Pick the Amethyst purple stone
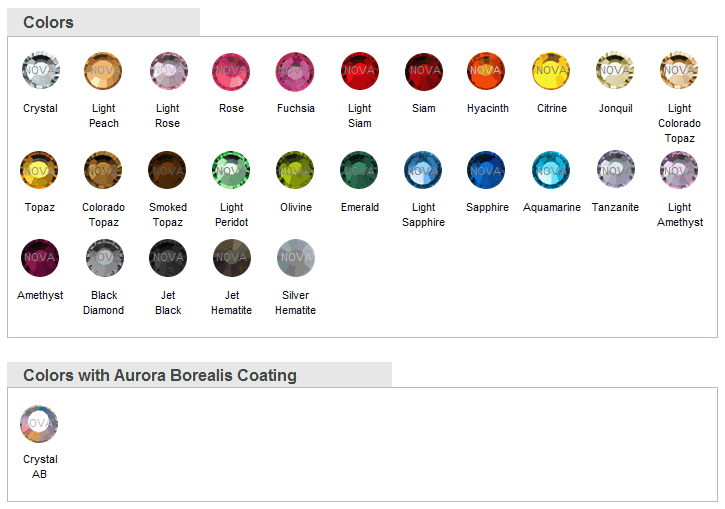Image resolution: width=725 pixels, height=509 pixels. (40, 258)
